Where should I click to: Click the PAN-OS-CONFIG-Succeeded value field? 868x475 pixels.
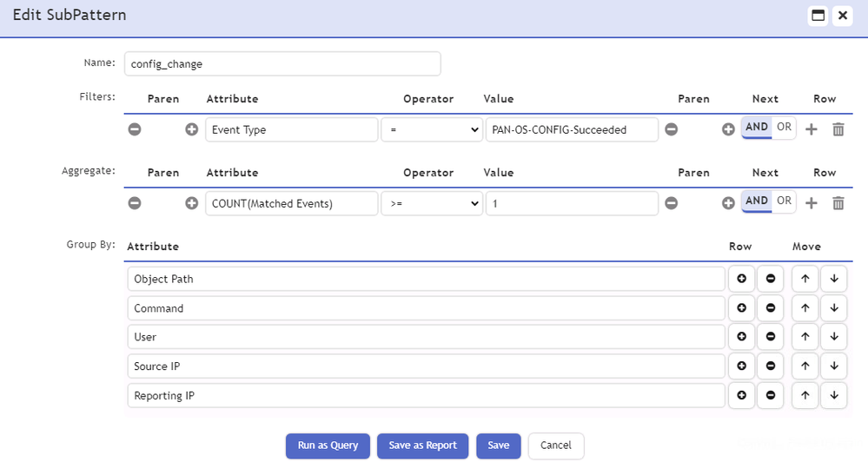click(571, 129)
